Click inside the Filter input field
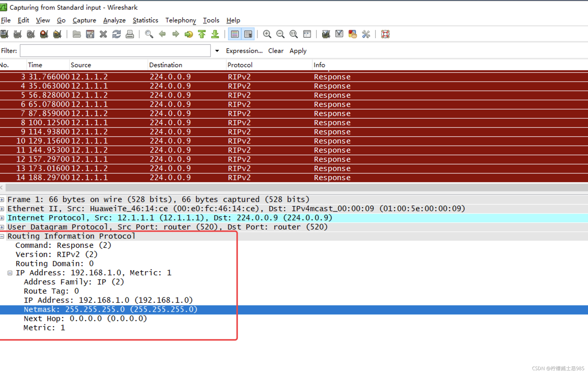The image size is (588, 373). [115, 51]
